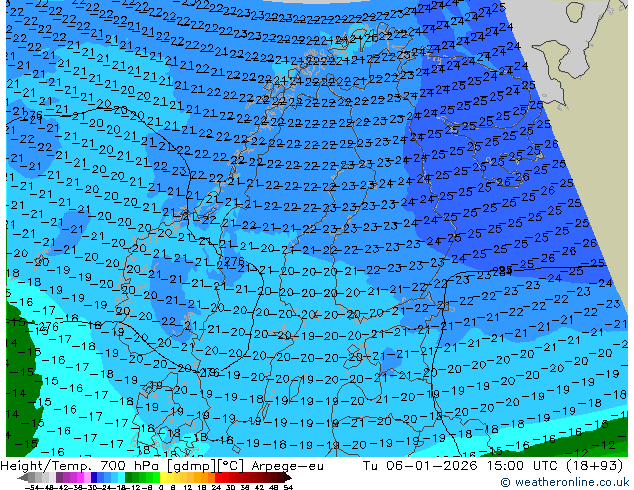The image size is (634, 490).
Task: Click the "Height/Temp. 700 hPa" title text
Action: tap(79, 466)
